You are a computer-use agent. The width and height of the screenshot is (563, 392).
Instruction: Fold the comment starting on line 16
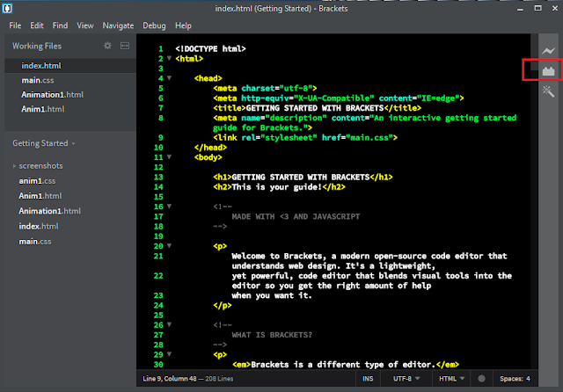[x=169, y=207]
